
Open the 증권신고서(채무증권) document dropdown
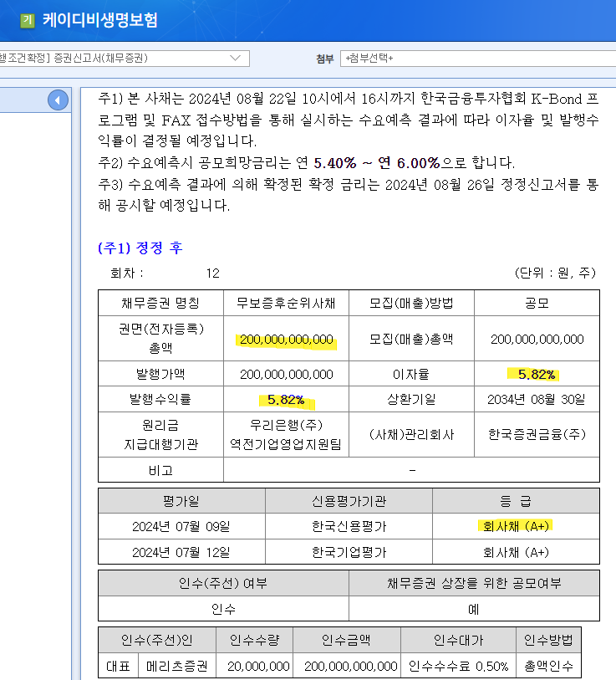click(125, 58)
